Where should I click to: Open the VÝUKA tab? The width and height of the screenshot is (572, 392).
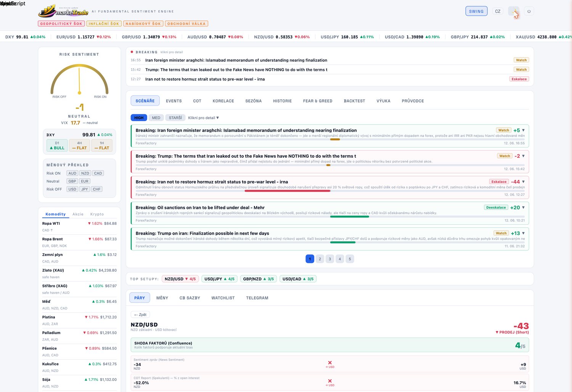coord(384,101)
